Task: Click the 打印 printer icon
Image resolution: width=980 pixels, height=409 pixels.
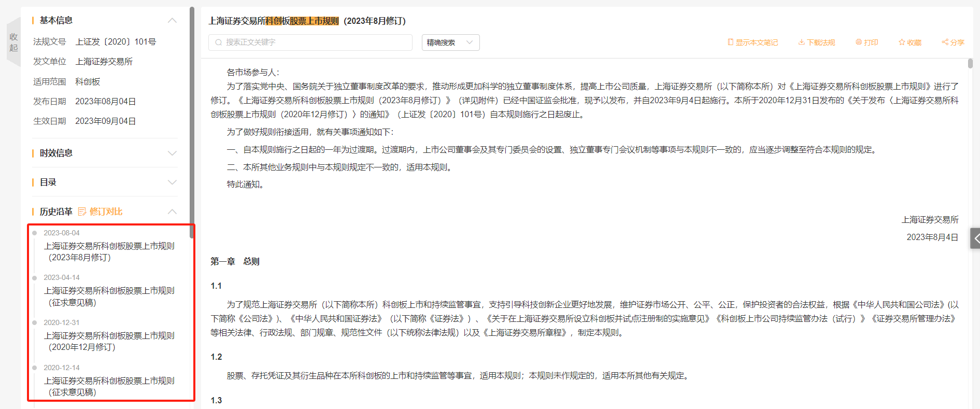Action: click(859, 42)
